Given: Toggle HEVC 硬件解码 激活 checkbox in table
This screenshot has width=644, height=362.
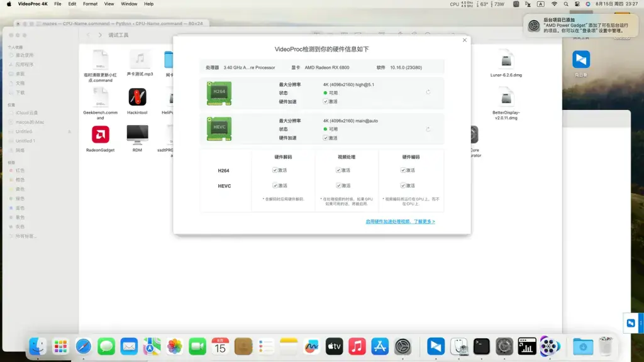Looking at the screenshot, I should (275, 185).
